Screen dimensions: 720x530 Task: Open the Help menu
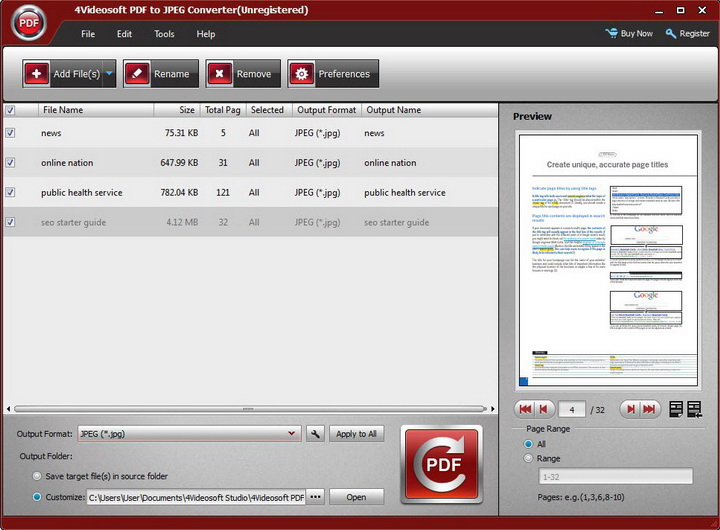205,34
